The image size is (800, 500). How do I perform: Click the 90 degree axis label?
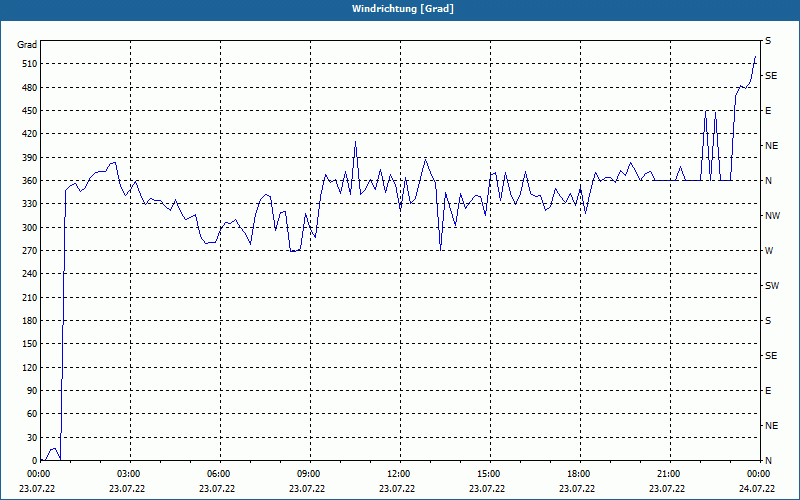click(x=32, y=391)
